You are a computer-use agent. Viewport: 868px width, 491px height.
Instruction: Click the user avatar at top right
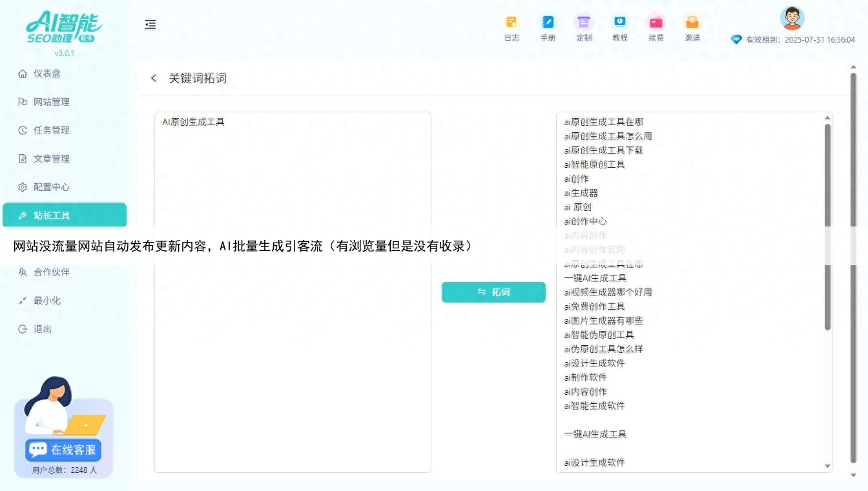tap(792, 18)
